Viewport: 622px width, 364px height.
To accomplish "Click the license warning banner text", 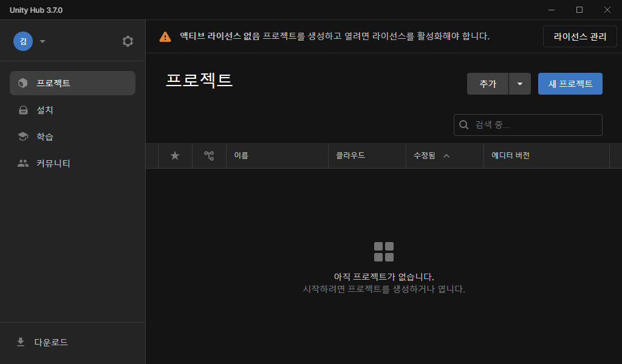I will coord(335,36).
